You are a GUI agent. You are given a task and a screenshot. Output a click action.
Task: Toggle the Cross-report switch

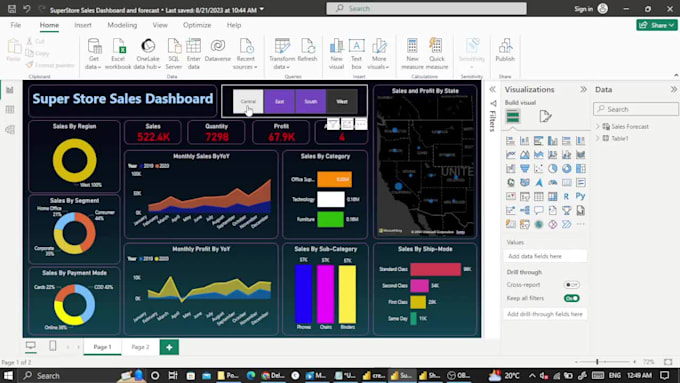571,285
